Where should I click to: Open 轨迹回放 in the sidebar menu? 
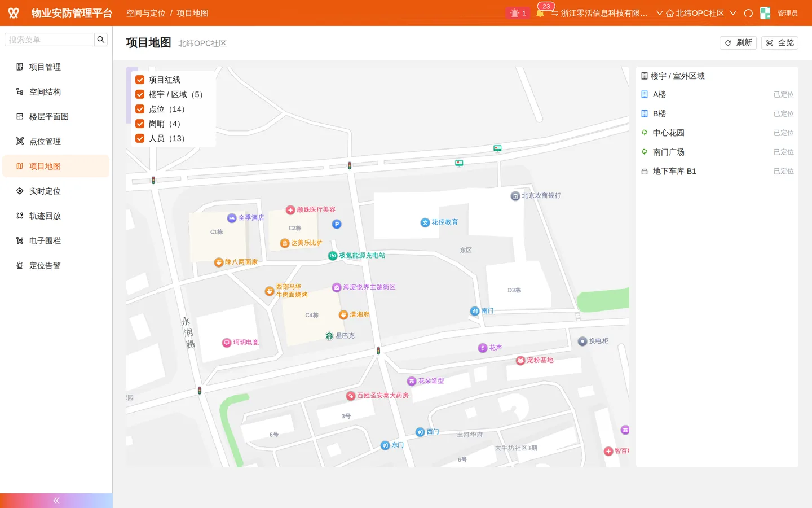click(56, 216)
